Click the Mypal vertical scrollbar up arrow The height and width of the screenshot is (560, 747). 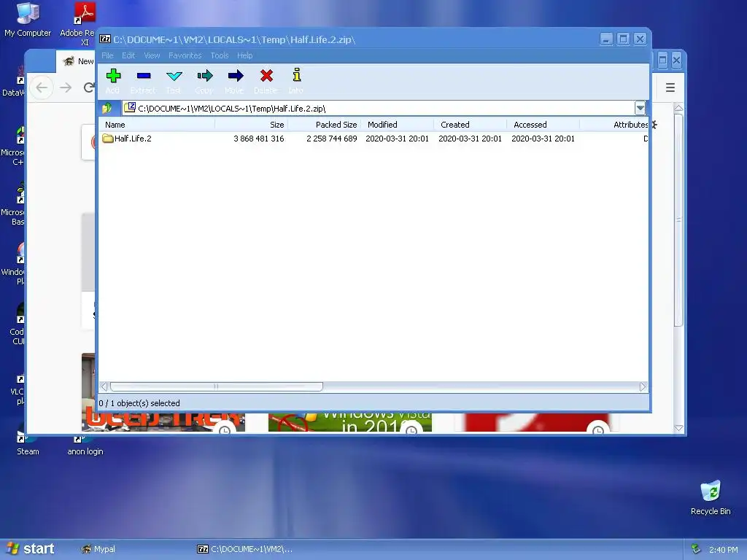tap(679, 108)
